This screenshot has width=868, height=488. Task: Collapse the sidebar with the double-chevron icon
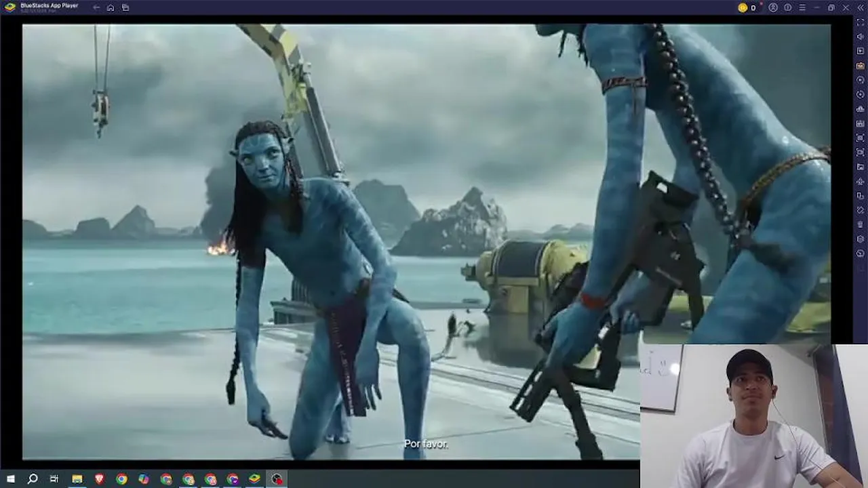coord(860,7)
